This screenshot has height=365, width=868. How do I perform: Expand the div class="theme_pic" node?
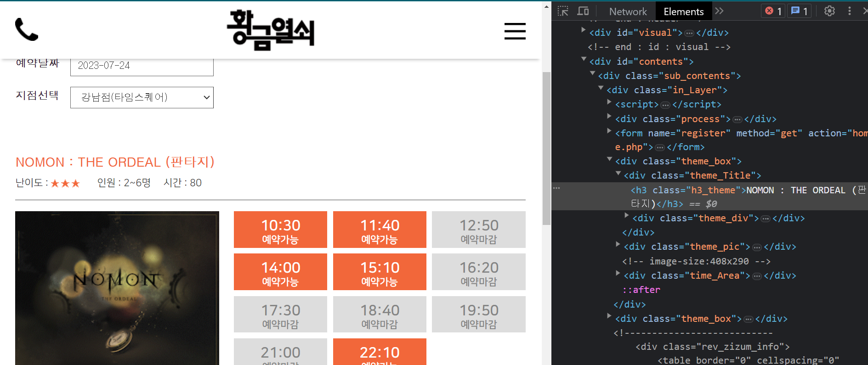pos(618,244)
